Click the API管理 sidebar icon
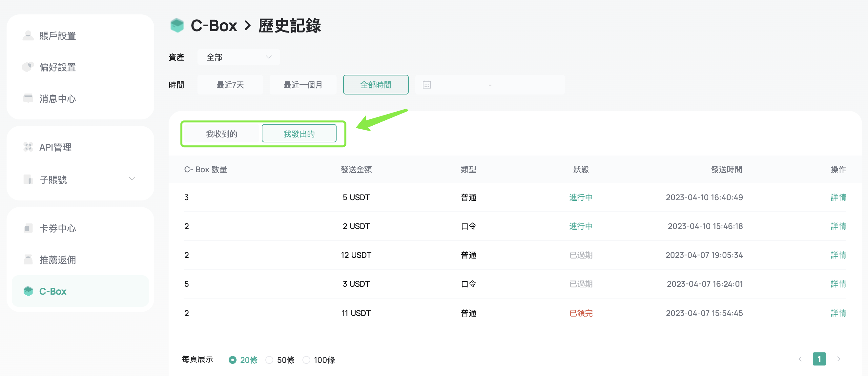 28,147
